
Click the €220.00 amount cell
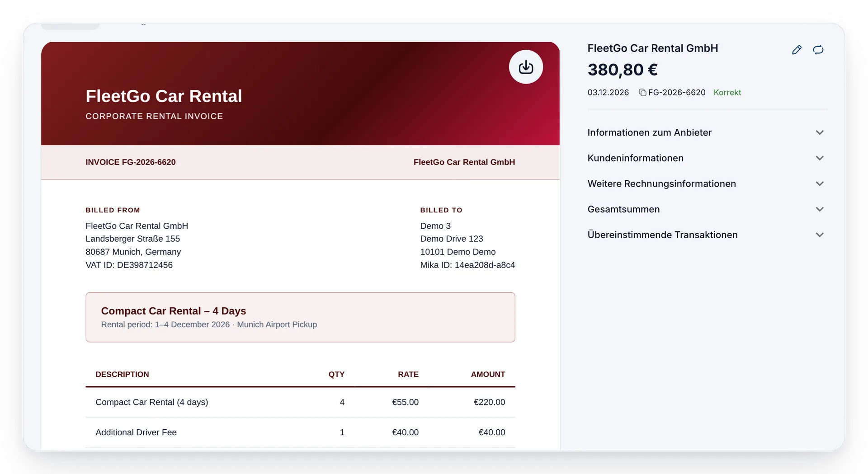pyautogui.click(x=489, y=402)
